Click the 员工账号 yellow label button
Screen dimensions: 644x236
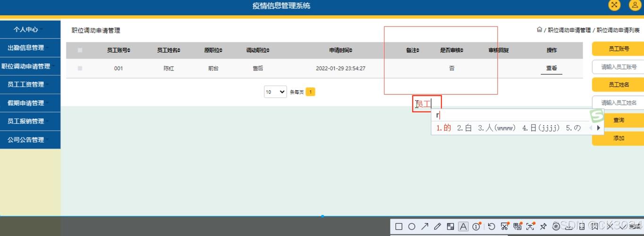618,49
